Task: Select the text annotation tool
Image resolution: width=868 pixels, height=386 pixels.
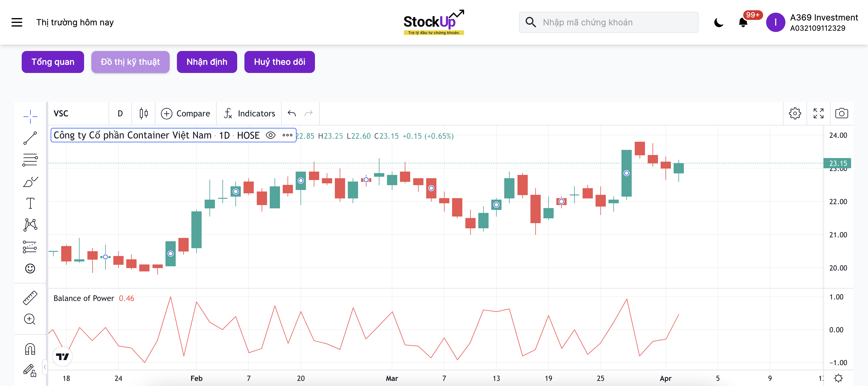Action: [30, 203]
